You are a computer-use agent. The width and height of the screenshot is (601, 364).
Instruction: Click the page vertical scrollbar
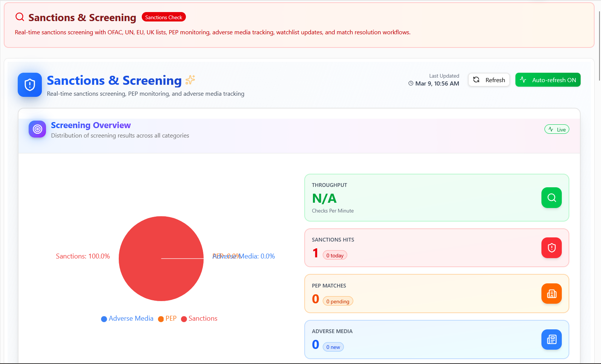click(x=599, y=45)
